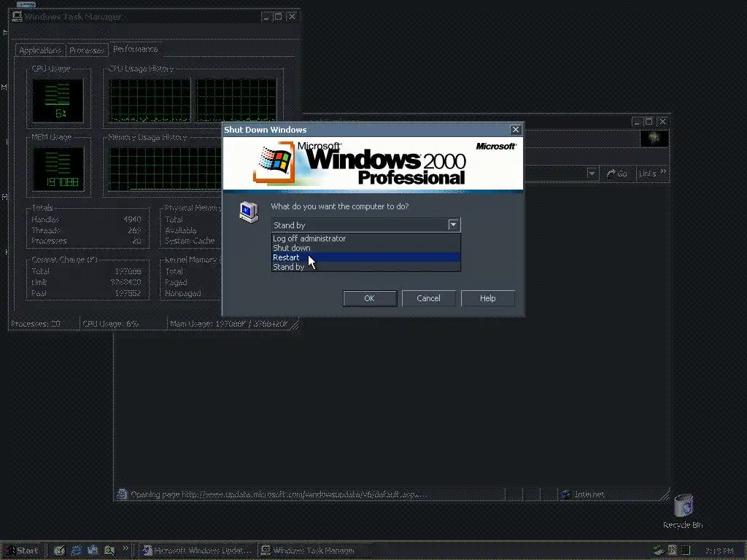747x560 pixels.
Task: Click the CPU Usage gauge in Task Manager
Action: 58,101
